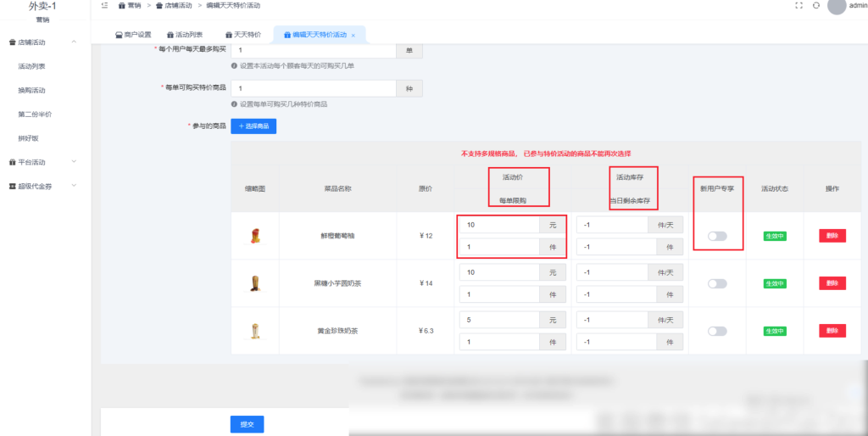This screenshot has height=436, width=868.
Task: Click the admin user avatar
Action: pyautogui.click(x=837, y=6)
